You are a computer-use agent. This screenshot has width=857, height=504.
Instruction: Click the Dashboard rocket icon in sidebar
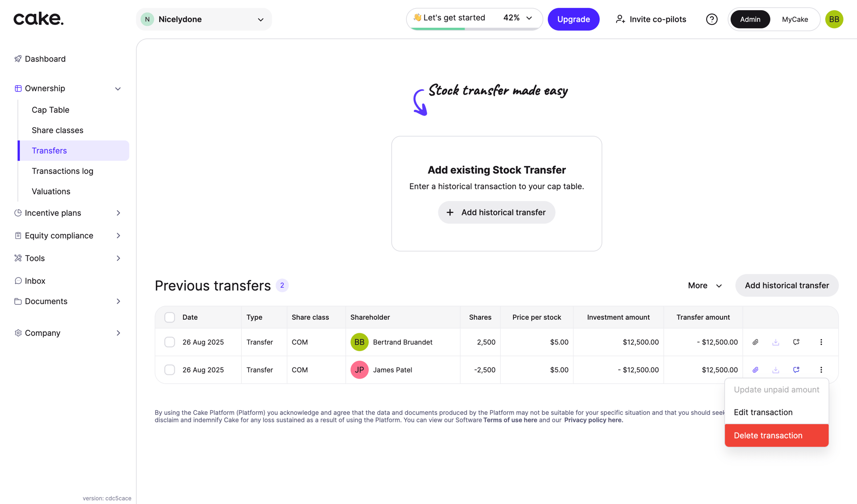(18, 59)
